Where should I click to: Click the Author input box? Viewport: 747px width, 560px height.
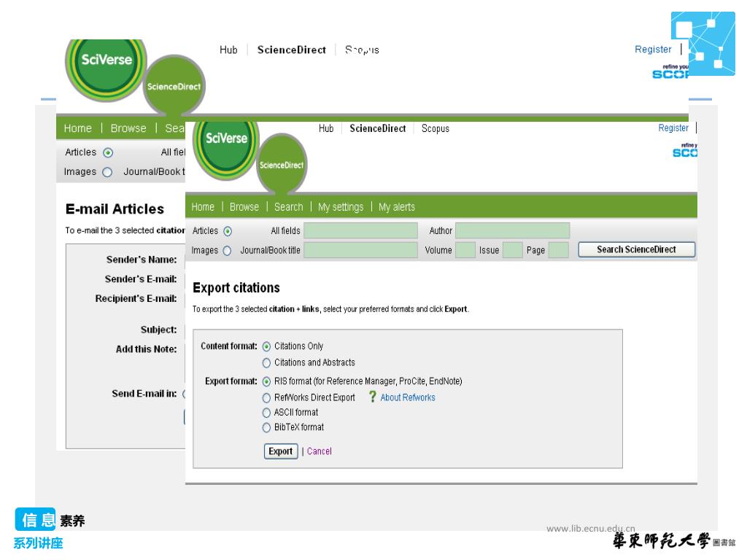pyautogui.click(x=512, y=230)
